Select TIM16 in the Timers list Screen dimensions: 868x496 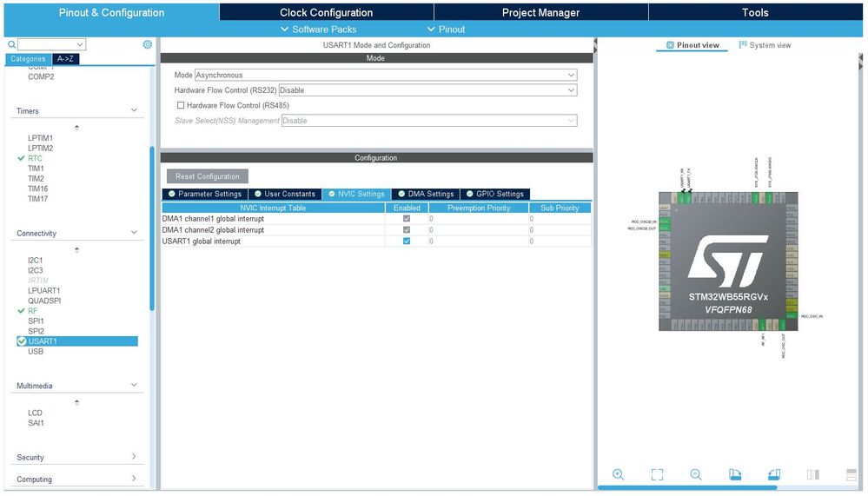[37, 188]
